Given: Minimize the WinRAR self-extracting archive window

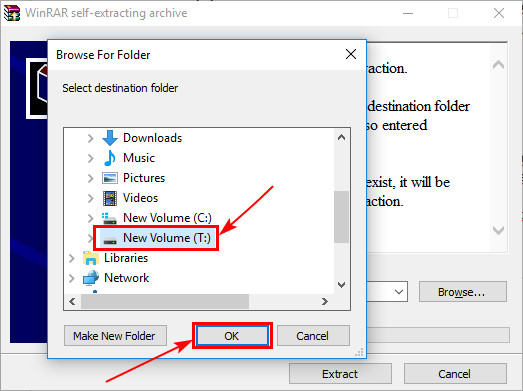Looking at the screenshot, I should tap(408, 13).
